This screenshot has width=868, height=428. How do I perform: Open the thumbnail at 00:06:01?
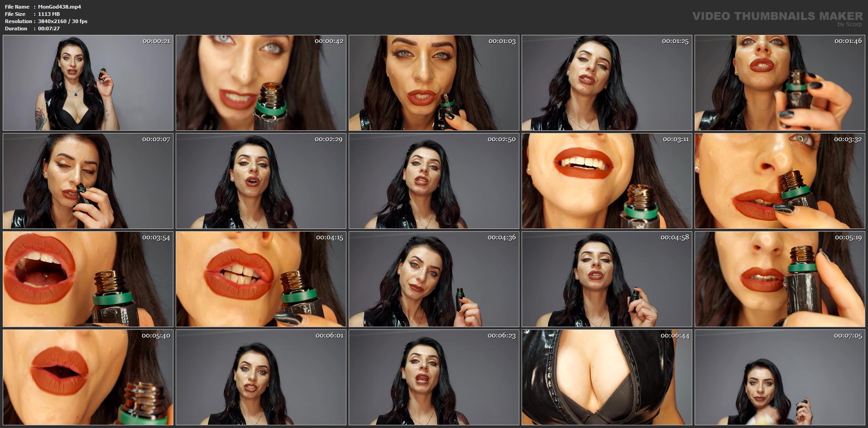pos(261,377)
